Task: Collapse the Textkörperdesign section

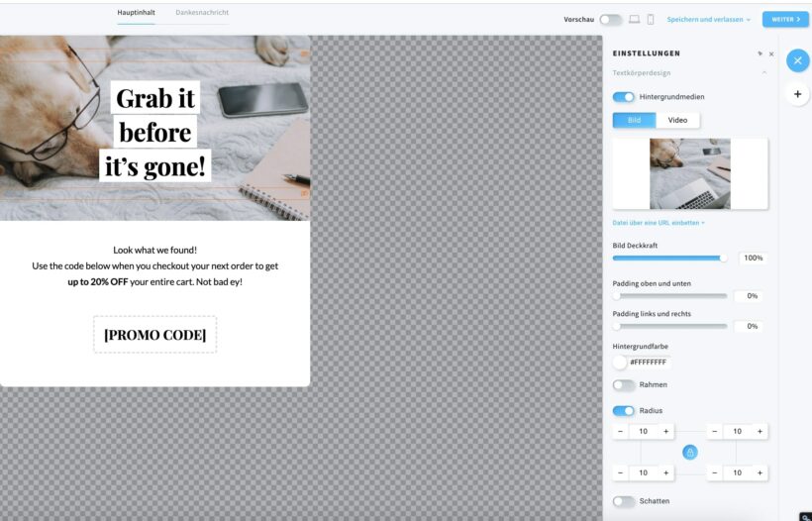Action: point(764,73)
